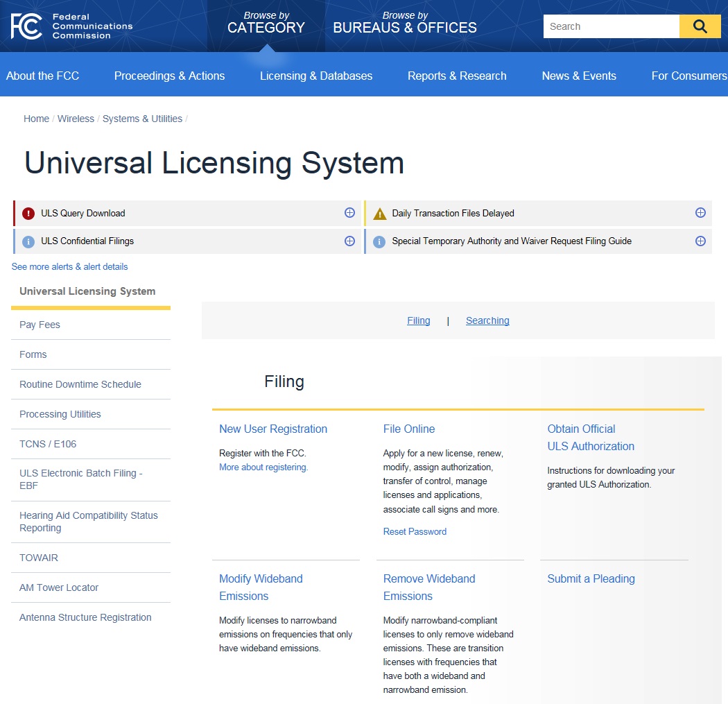Click the FCC logo
Viewport: 728px width, 704px height.
tap(71, 26)
